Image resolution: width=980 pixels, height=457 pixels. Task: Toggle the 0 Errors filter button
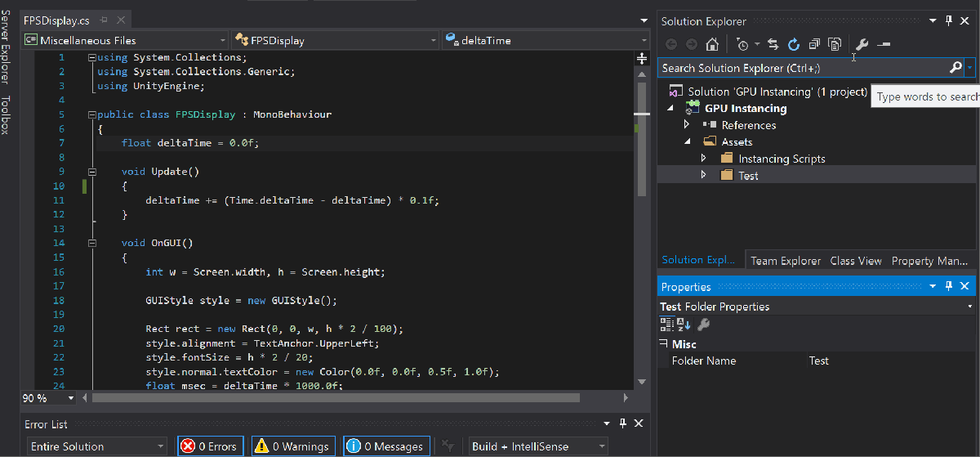(210, 446)
